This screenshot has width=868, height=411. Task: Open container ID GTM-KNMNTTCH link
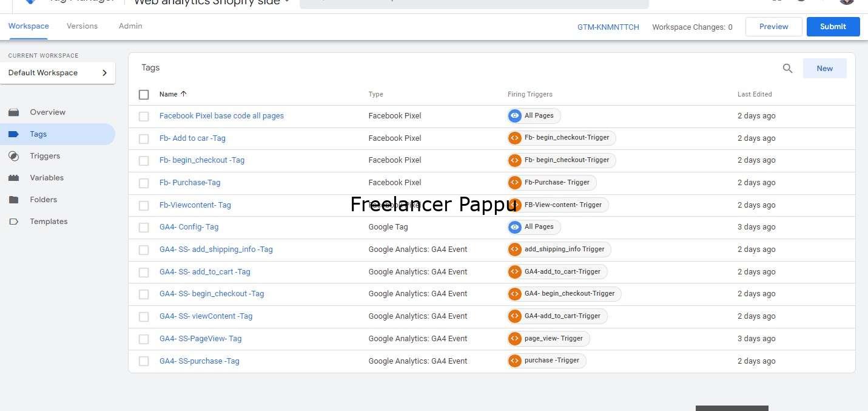(x=608, y=27)
